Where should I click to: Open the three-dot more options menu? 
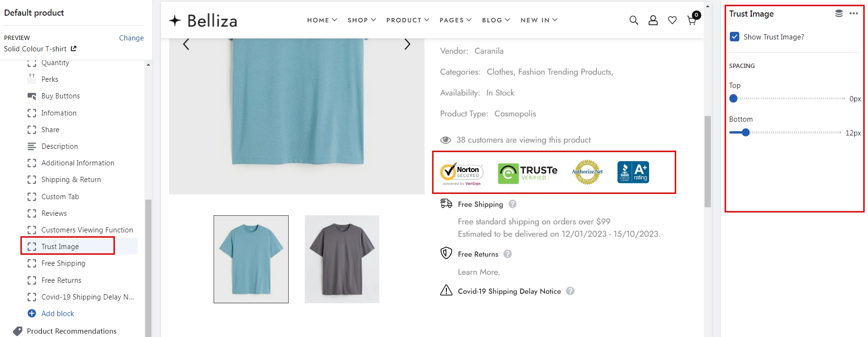[x=854, y=13]
